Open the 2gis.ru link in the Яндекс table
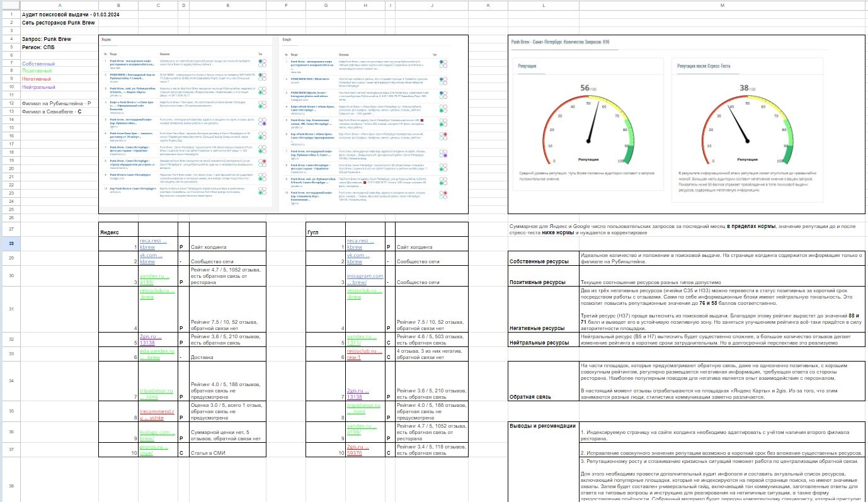 coord(151,340)
